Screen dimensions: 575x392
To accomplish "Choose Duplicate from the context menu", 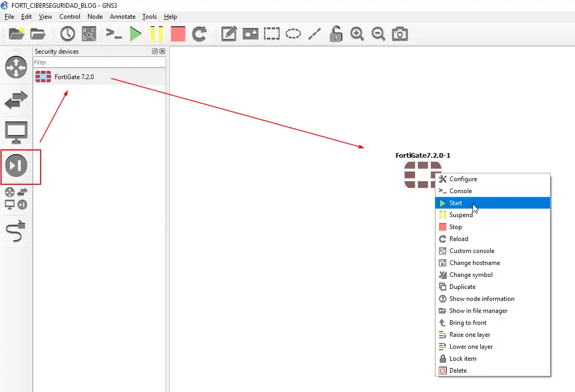I will 493,287.
